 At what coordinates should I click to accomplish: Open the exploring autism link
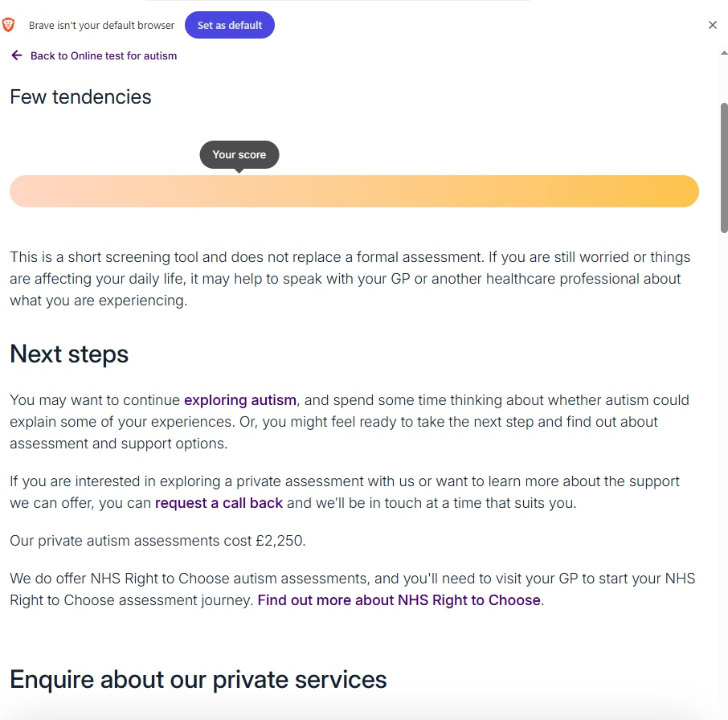[240, 400]
